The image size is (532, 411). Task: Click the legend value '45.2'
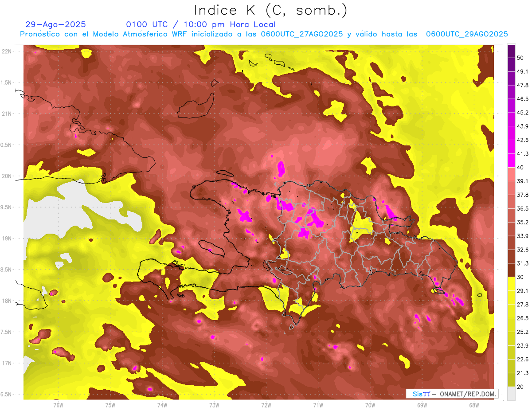pos(522,113)
